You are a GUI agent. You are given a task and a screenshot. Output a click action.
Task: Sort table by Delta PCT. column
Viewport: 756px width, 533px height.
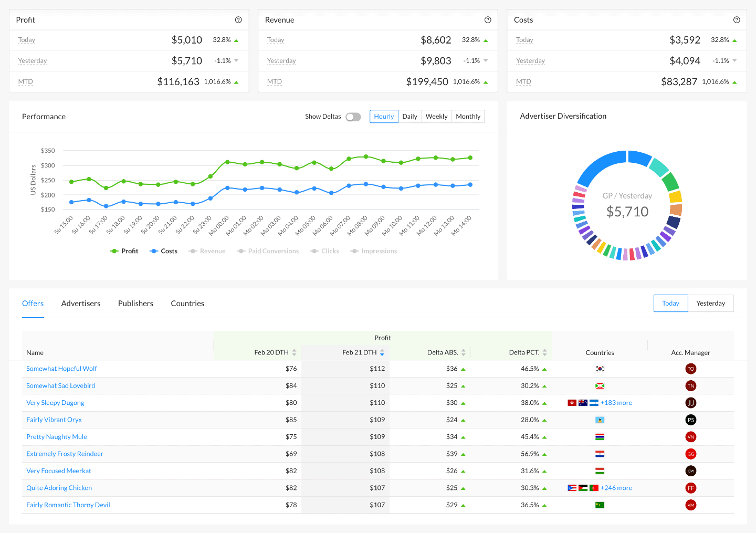click(x=544, y=352)
